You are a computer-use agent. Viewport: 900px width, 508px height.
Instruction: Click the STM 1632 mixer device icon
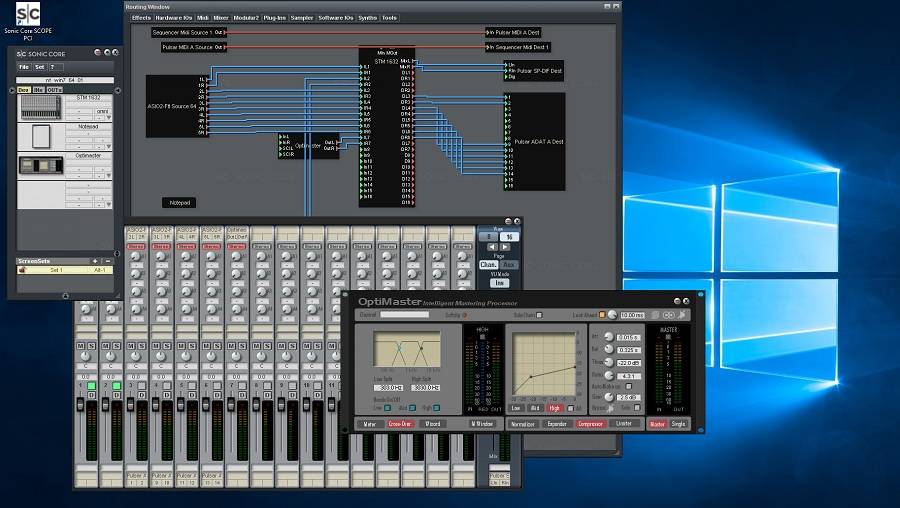(x=41, y=108)
